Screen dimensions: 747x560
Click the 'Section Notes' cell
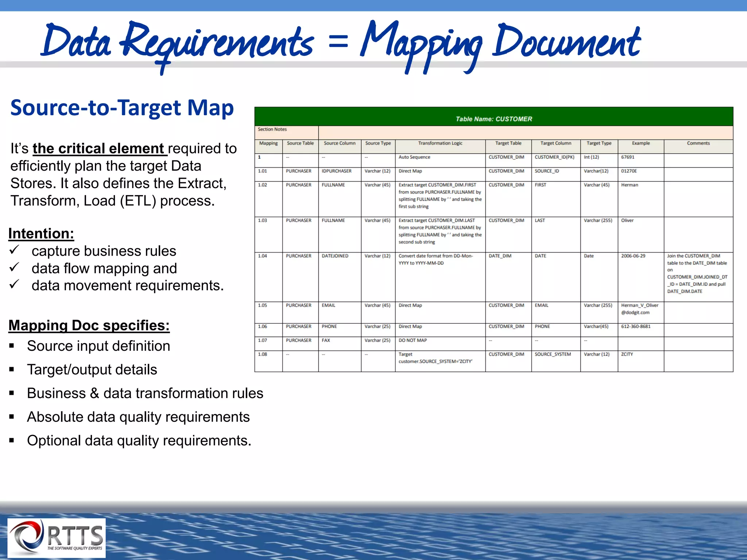click(286, 133)
